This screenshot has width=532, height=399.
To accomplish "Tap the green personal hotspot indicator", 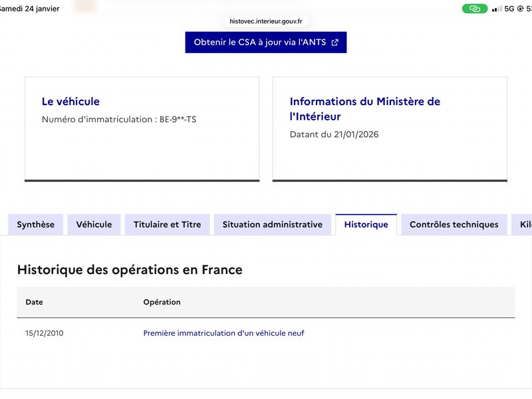I will [x=475, y=9].
